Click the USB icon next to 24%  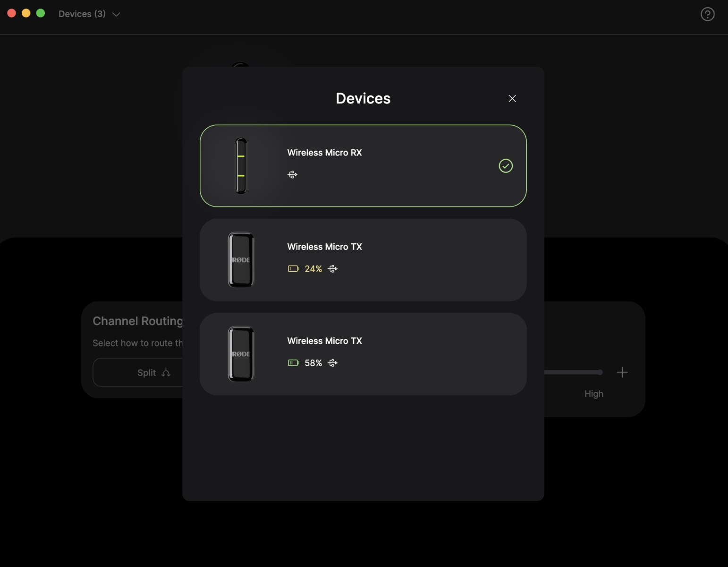[x=333, y=269]
